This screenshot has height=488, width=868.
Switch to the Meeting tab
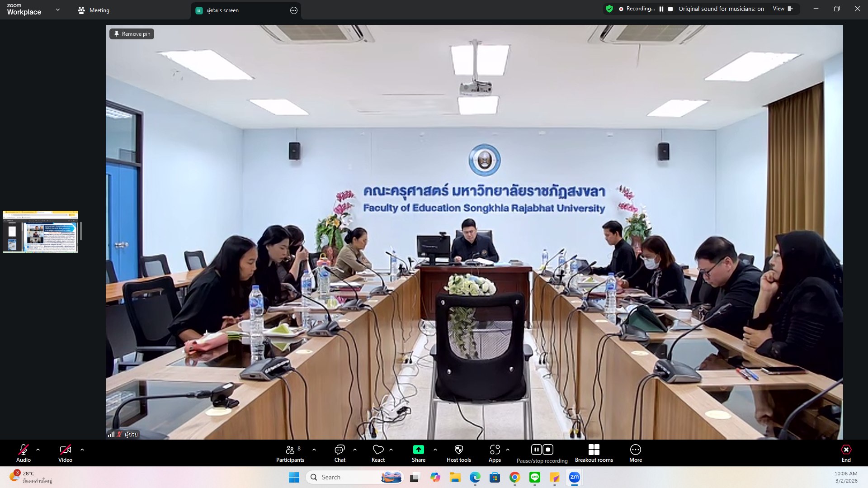coord(94,10)
